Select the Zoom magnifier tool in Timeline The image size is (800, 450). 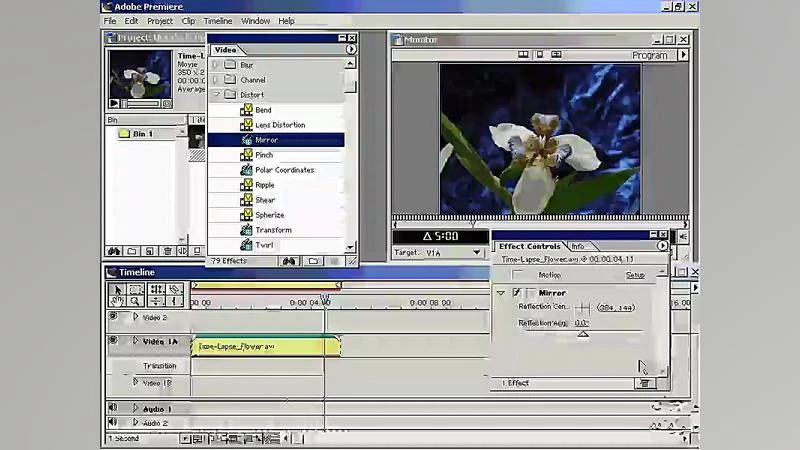(x=135, y=301)
